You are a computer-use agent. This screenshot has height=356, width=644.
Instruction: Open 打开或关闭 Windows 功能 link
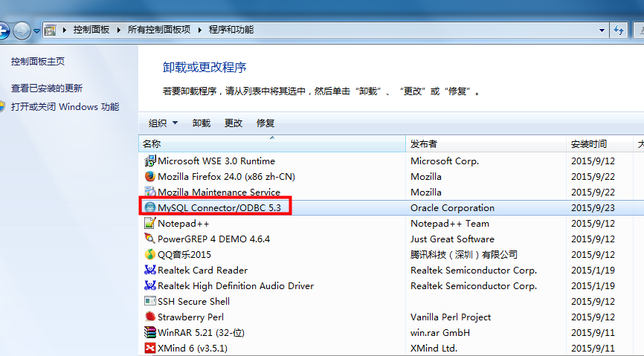tap(65, 107)
